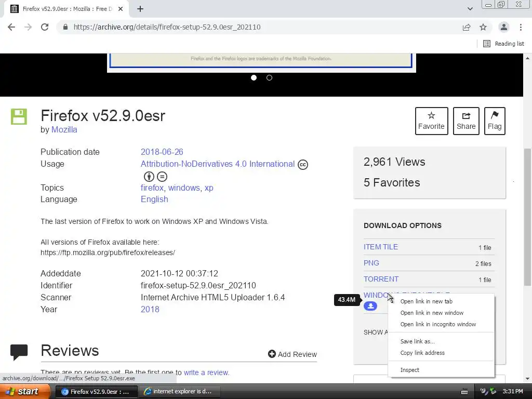The width and height of the screenshot is (532, 399).
Task: Click the 5 Favorites text
Action: click(392, 182)
